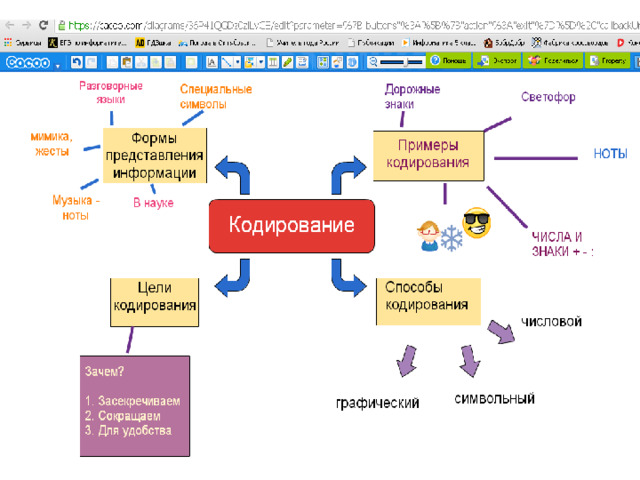Open the bookmark with the house icon
This screenshot has width=640, height=480.
coord(504,42)
